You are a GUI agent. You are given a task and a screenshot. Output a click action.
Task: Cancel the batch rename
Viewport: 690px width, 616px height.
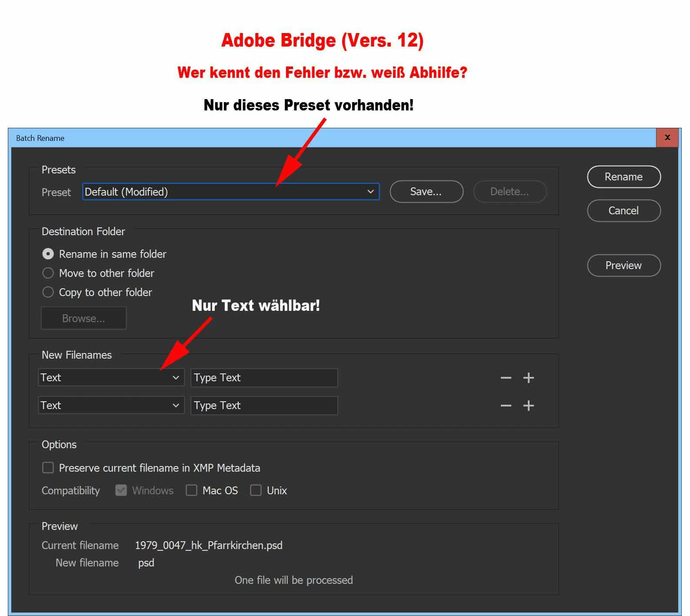coord(624,211)
